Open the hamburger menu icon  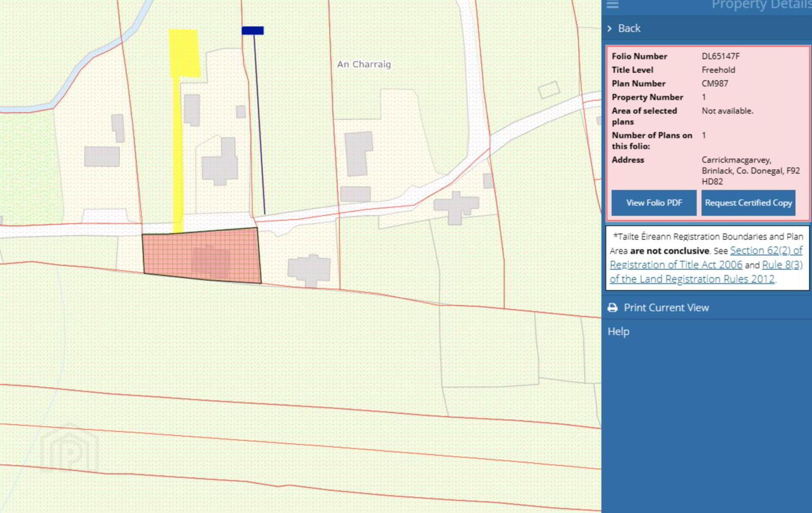[x=612, y=5]
